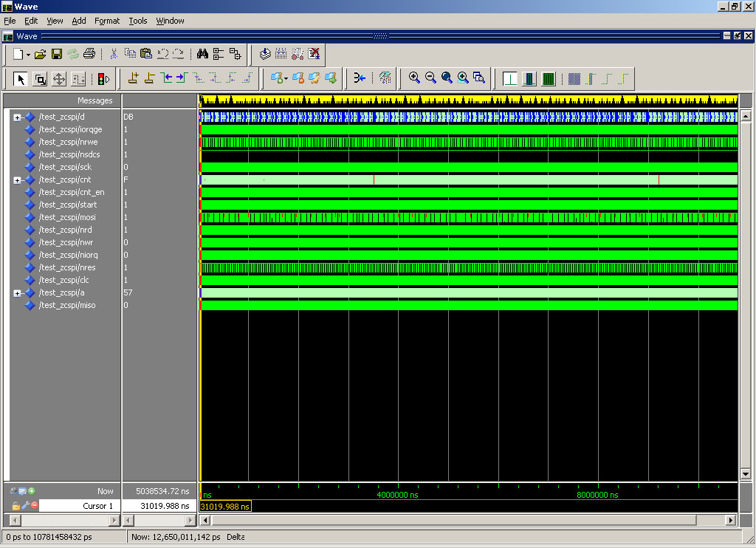Click the Insert Cursor yellow icon
The height and width of the screenshot is (548, 756).
[x=134, y=78]
